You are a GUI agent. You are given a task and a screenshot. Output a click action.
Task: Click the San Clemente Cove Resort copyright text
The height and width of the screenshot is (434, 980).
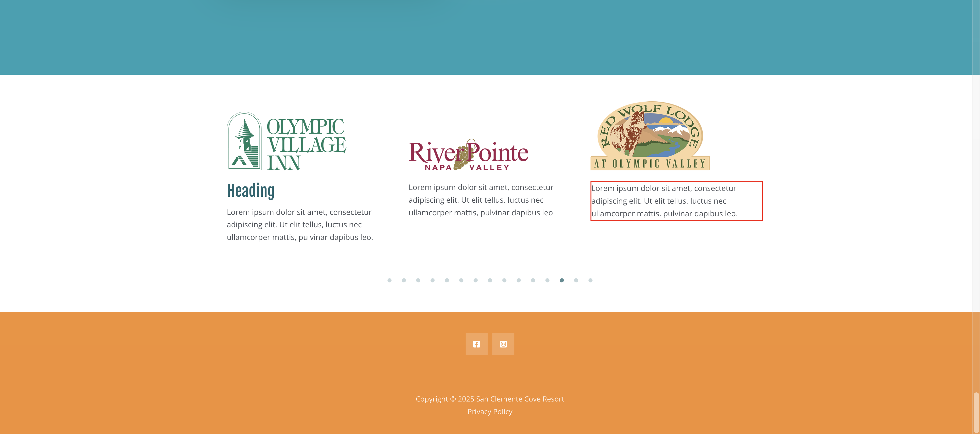pos(490,399)
